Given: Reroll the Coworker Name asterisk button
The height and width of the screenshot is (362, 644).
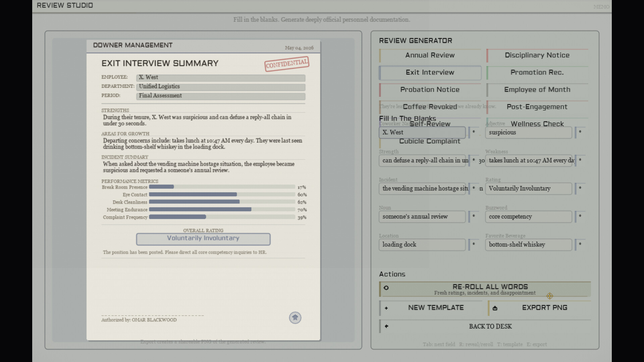Looking at the screenshot, I should click(474, 132).
